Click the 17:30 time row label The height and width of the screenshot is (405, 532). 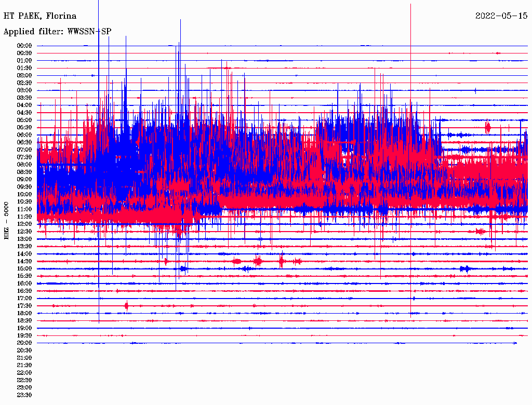[24, 306]
